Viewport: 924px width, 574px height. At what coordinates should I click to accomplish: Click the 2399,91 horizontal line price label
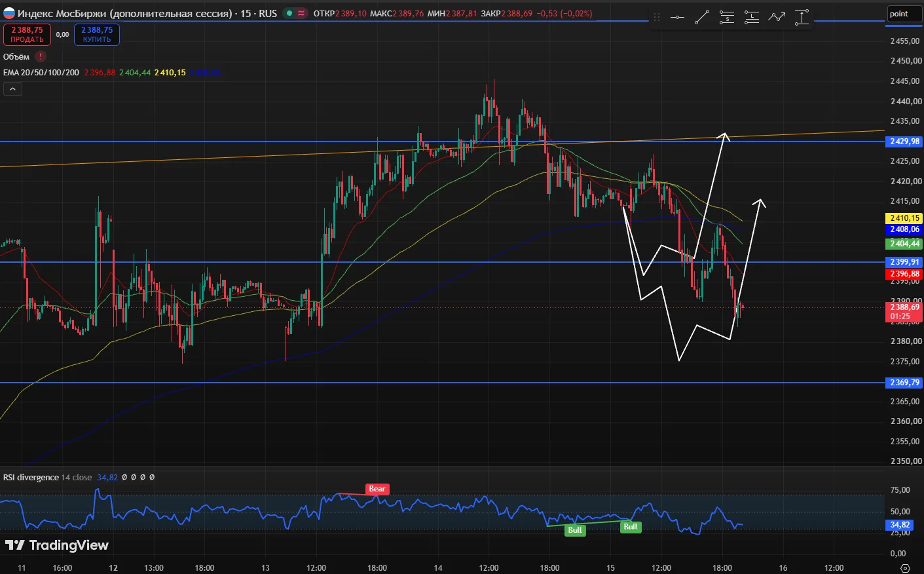click(x=904, y=262)
